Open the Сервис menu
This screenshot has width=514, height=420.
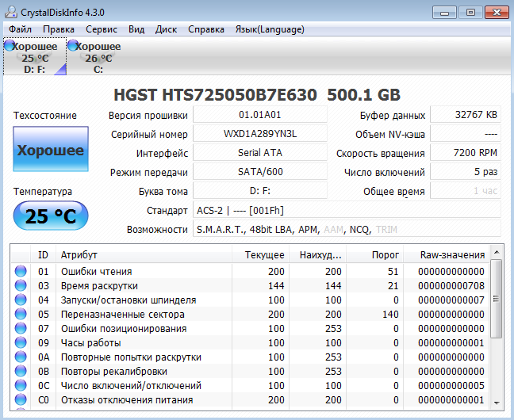coord(102,29)
